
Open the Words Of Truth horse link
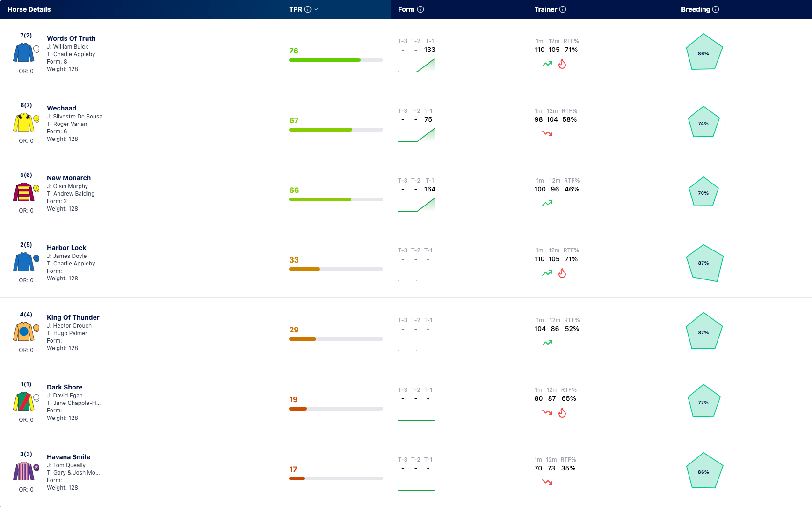[x=71, y=38]
